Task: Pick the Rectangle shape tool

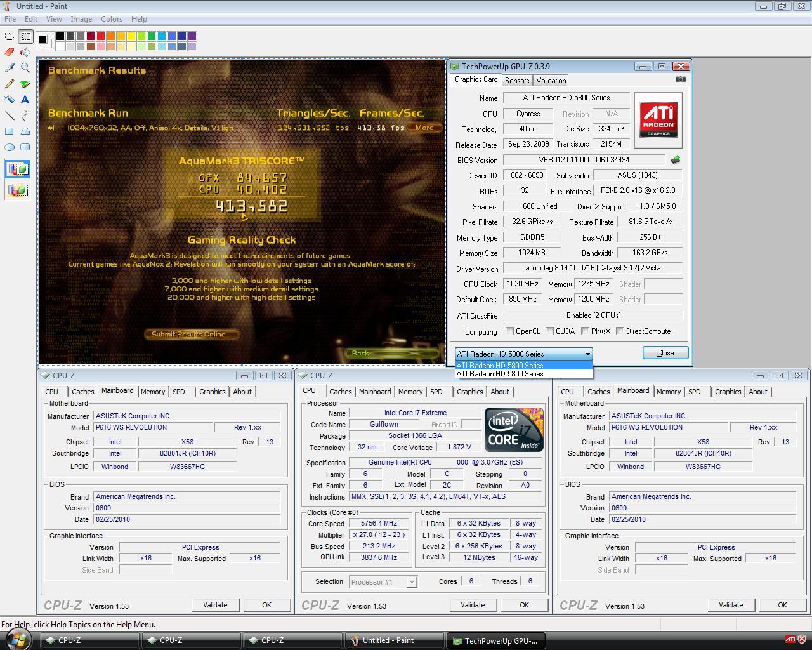Action: point(10,131)
